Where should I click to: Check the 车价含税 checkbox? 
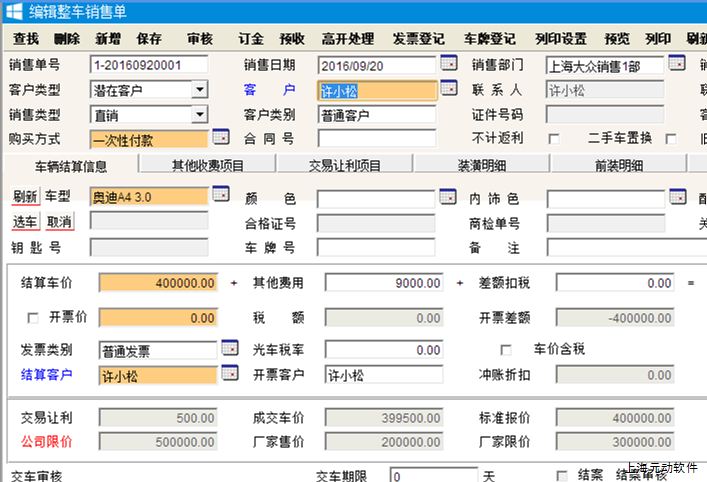tap(506, 350)
